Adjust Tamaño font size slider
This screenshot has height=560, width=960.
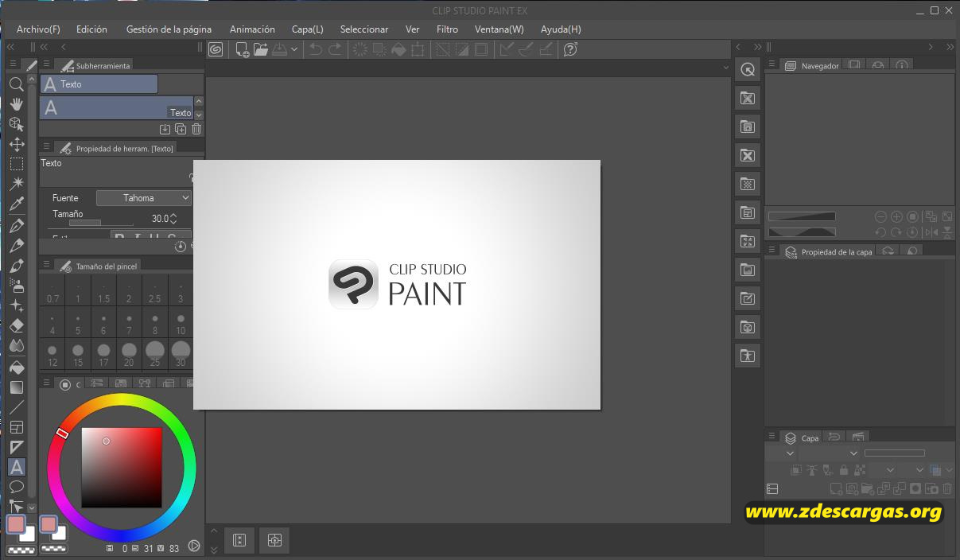pyautogui.click(x=103, y=223)
